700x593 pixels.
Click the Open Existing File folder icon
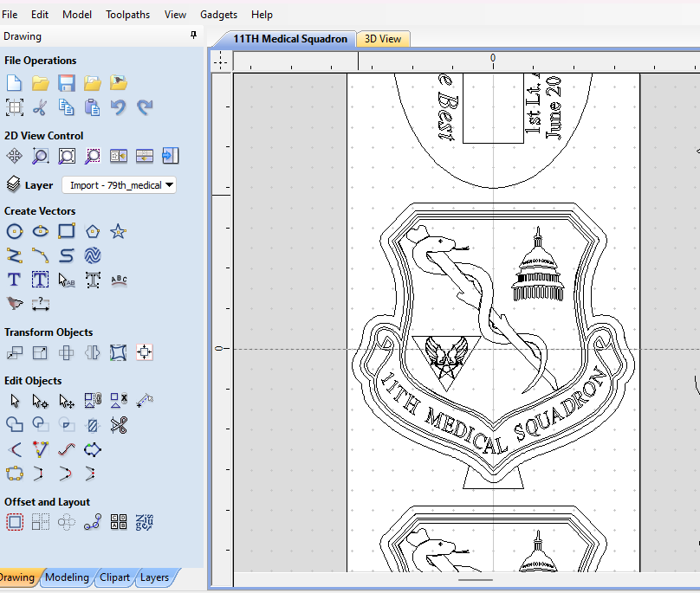pos(40,83)
